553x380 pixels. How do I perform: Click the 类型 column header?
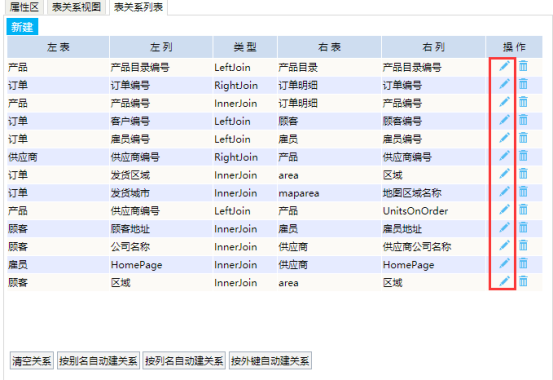pos(245,47)
